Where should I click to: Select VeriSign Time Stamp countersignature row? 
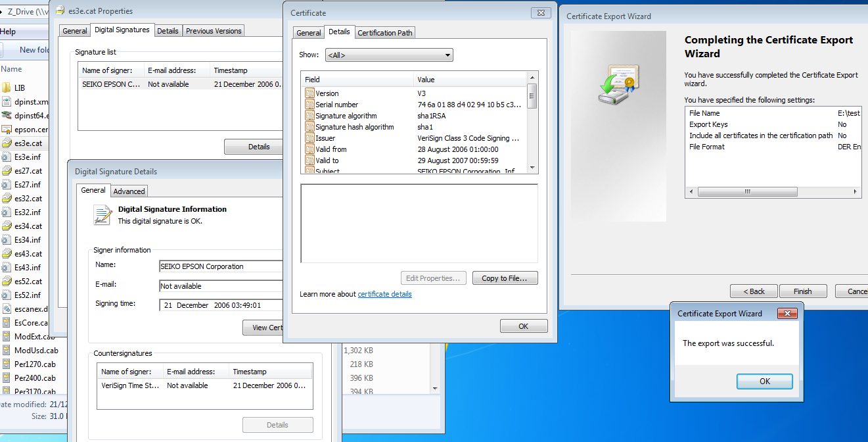204,385
